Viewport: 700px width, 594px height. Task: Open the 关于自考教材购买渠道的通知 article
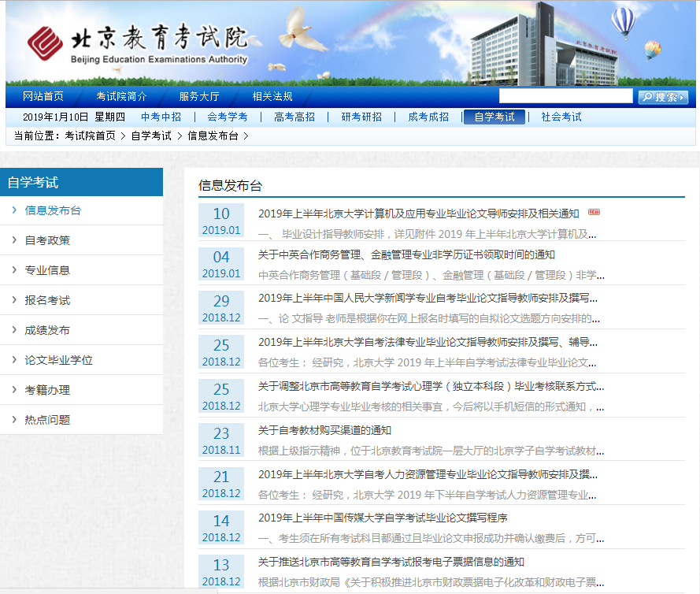[324, 430]
